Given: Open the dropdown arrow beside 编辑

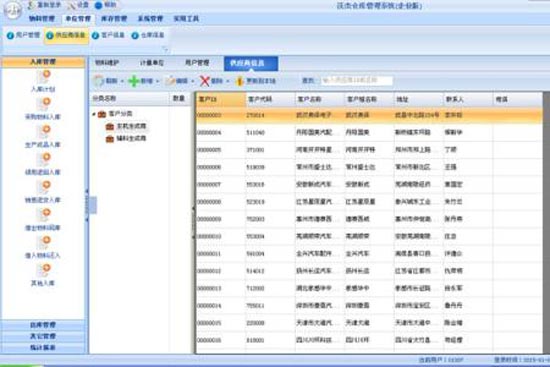Looking at the screenshot, I should click(193, 81).
